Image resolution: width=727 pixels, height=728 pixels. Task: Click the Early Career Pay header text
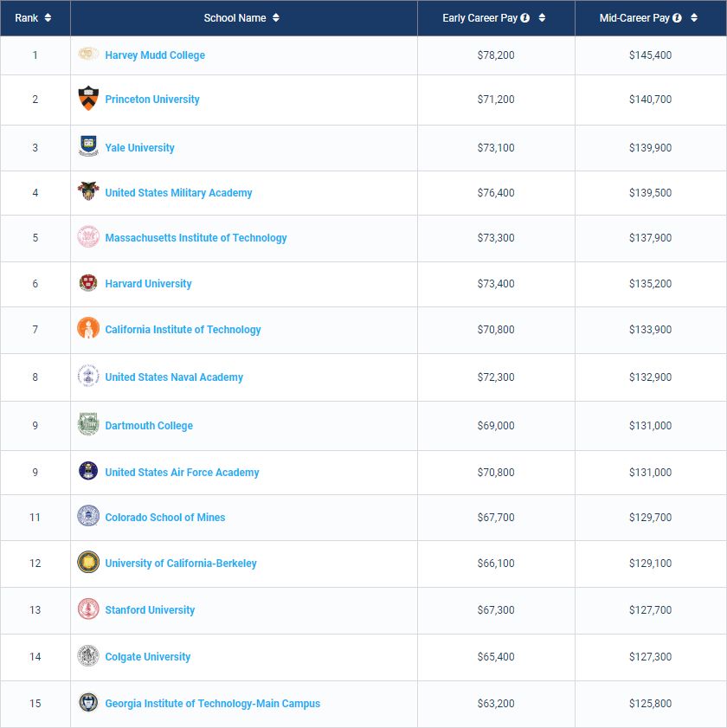click(x=479, y=17)
